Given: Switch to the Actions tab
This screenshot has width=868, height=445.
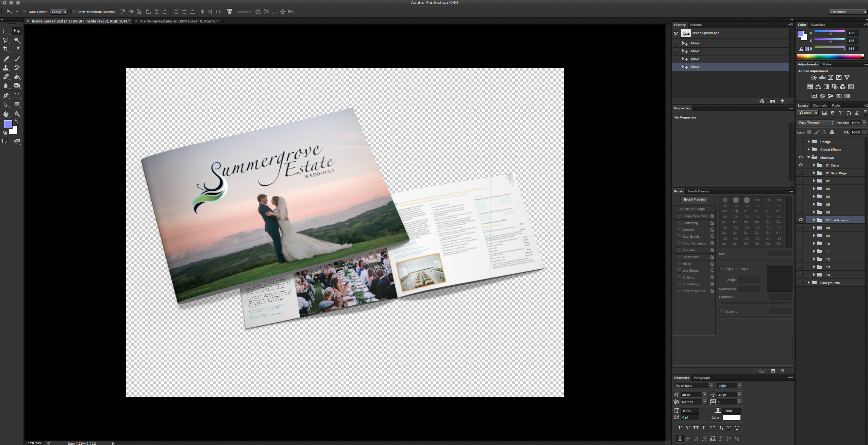Looking at the screenshot, I should 696,25.
